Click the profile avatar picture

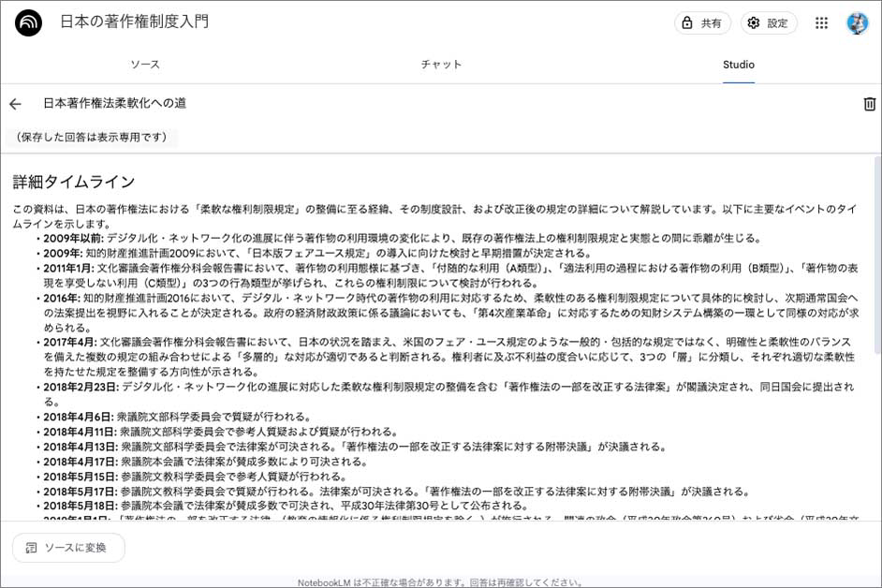click(857, 23)
